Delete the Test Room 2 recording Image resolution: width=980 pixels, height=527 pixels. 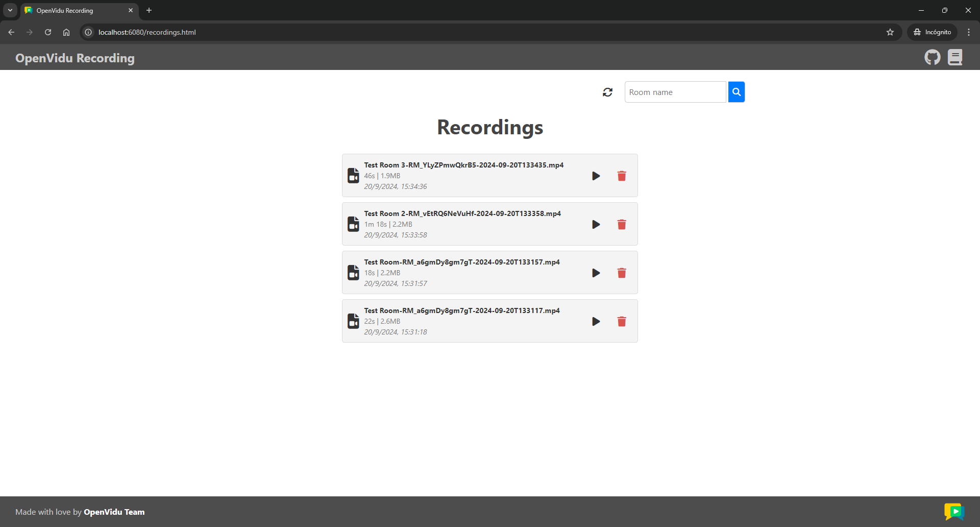[621, 225]
